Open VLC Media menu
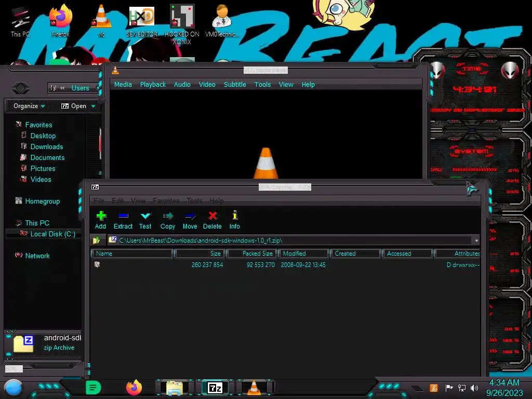 click(x=123, y=85)
